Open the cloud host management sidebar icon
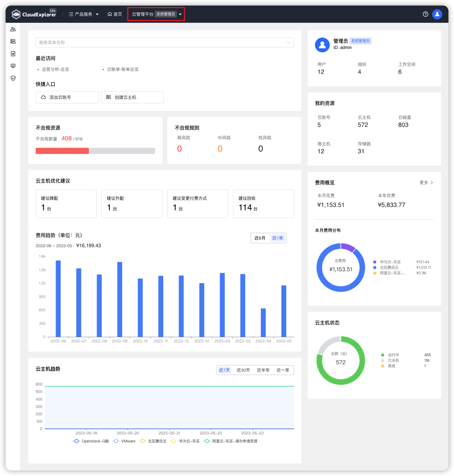 pyautogui.click(x=13, y=41)
